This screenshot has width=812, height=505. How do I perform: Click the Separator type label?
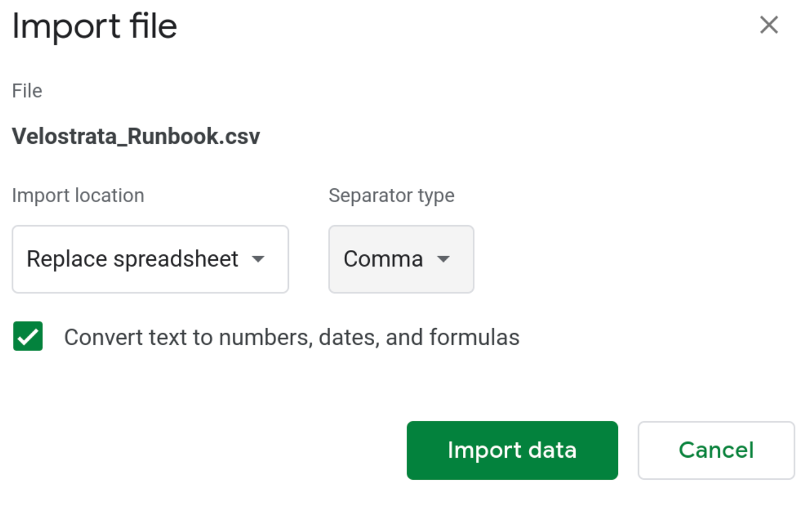(x=391, y=196)
